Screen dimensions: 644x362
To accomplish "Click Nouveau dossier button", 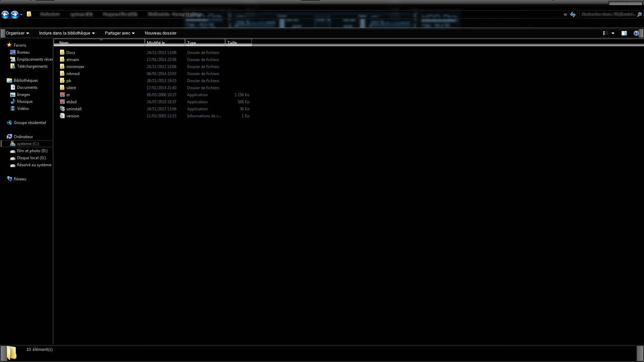I will coord(161,33).
